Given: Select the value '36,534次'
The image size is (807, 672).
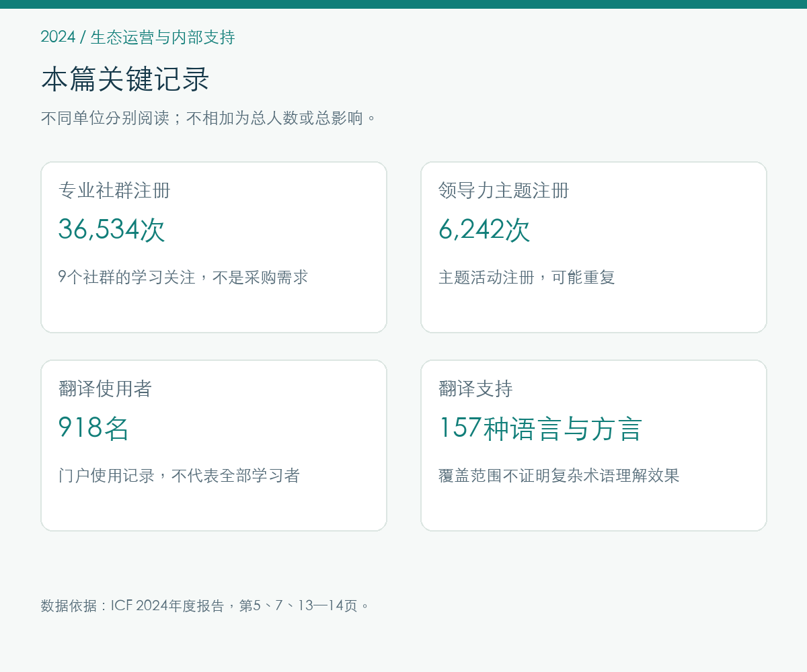Looking at the screenshot, I should coord(112,230).
